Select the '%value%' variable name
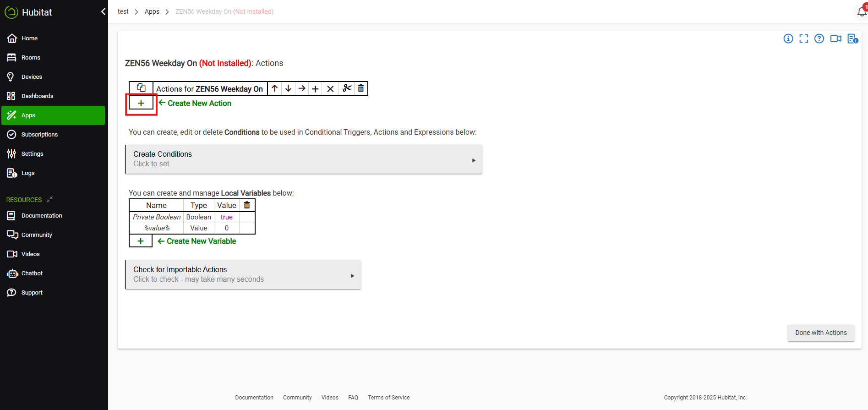The image size is (868, 410). click(x=157, y=228)
